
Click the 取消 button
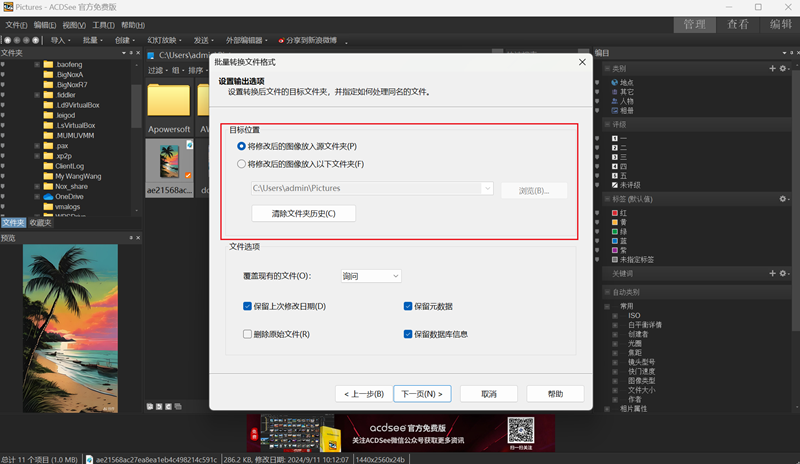pos(489,394)
